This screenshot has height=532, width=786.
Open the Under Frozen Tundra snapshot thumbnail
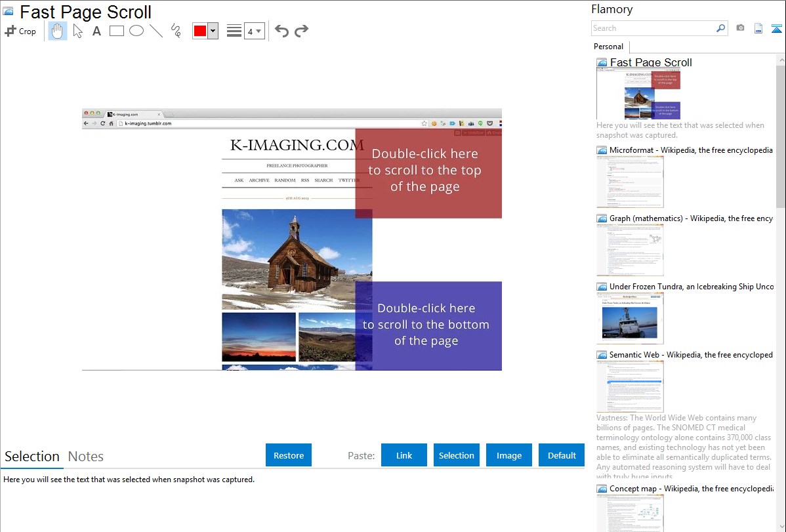coord(630,318)
